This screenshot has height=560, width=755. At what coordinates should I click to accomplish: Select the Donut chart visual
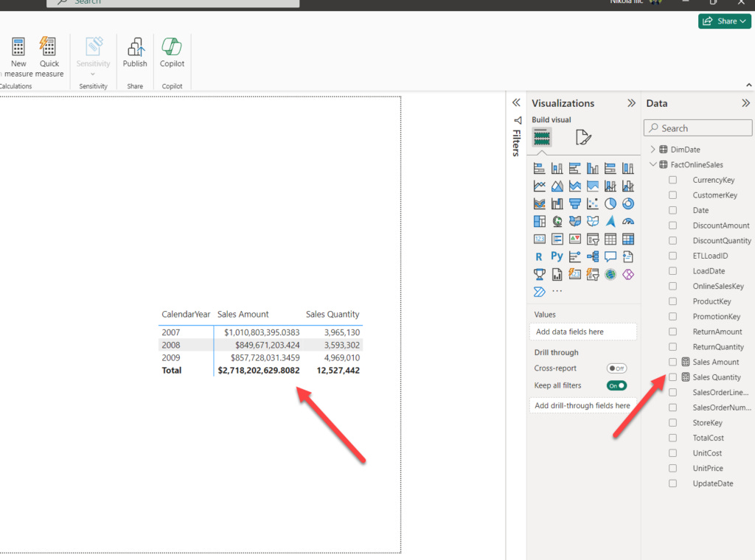click(628, 203)
